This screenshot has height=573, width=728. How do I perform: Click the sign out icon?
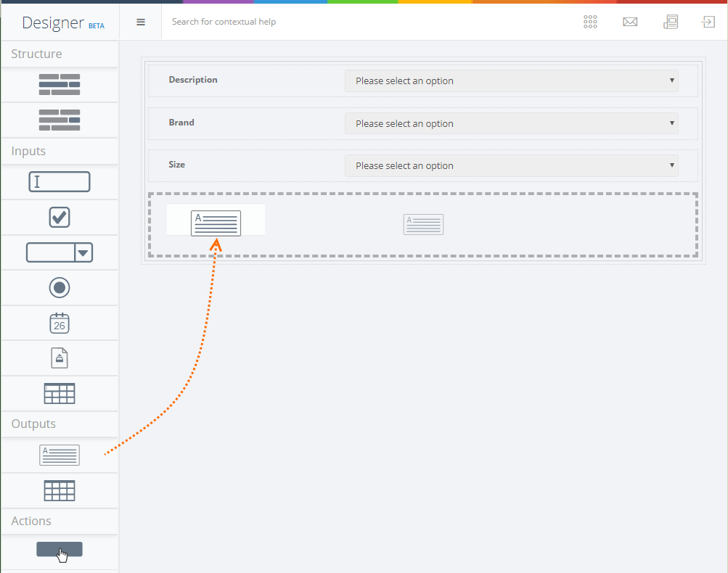click(708, 22)
